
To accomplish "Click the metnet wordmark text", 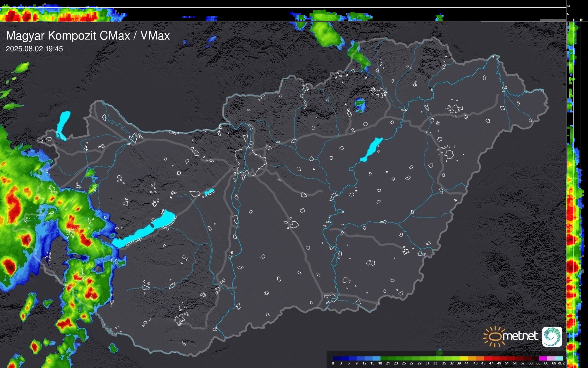I will 520,336.
